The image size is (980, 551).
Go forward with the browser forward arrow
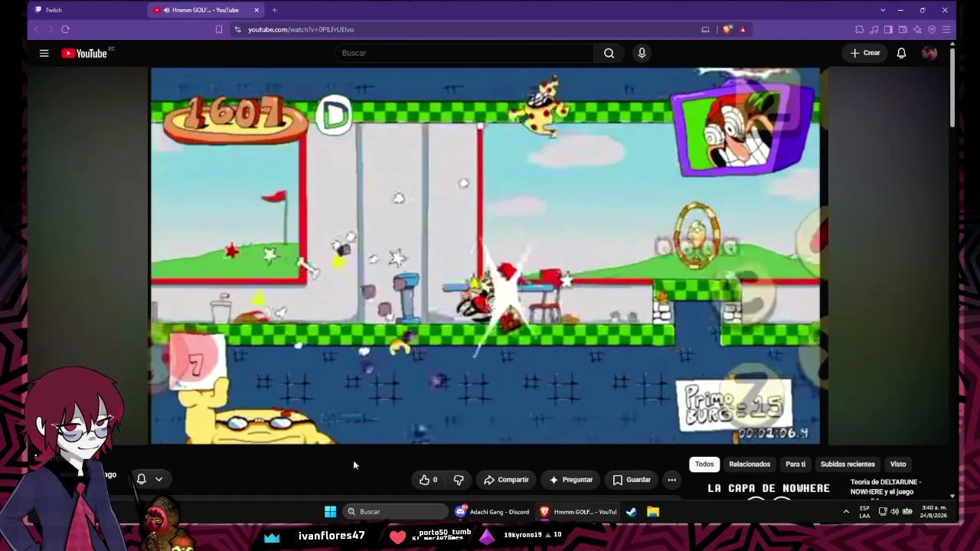(x=51, y=29)
